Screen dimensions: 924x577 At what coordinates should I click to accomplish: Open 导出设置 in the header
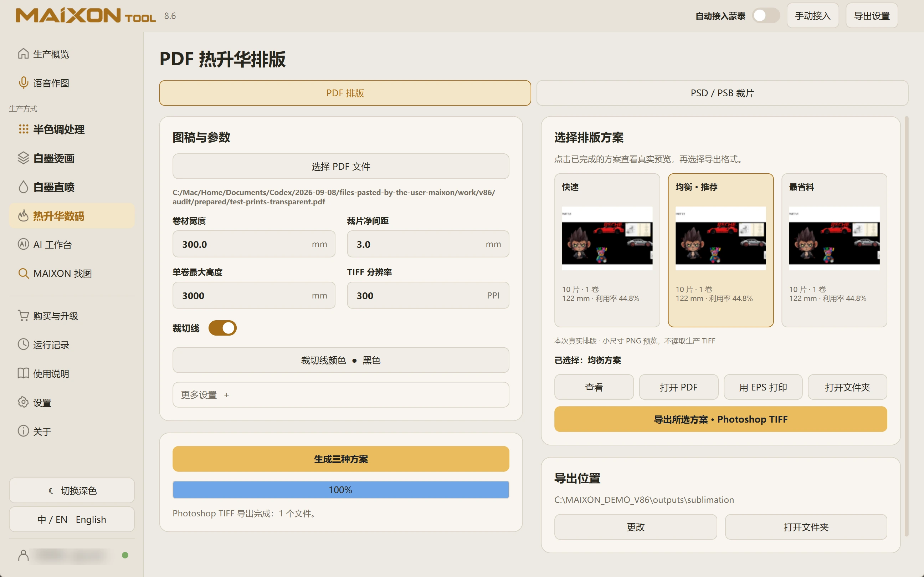[872, 16]
